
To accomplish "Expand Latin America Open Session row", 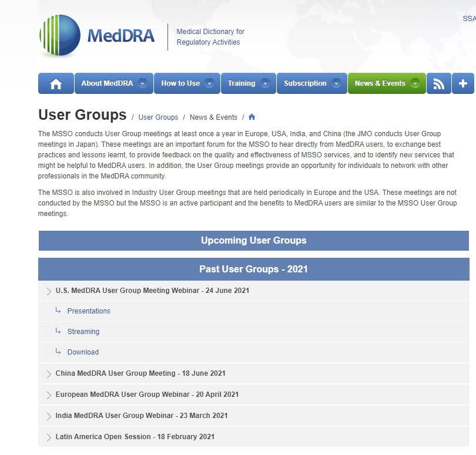I will [x=135, y=437].
